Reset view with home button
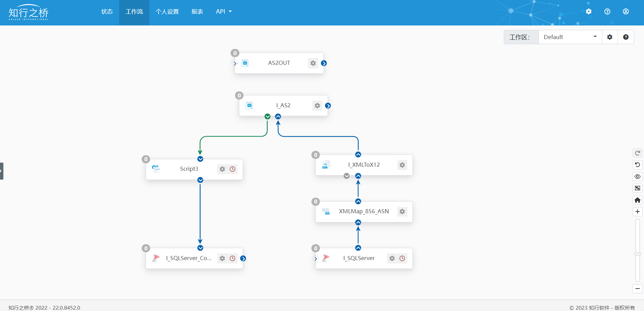The height and width of the screenshot is (311, 644). [638, 200]
